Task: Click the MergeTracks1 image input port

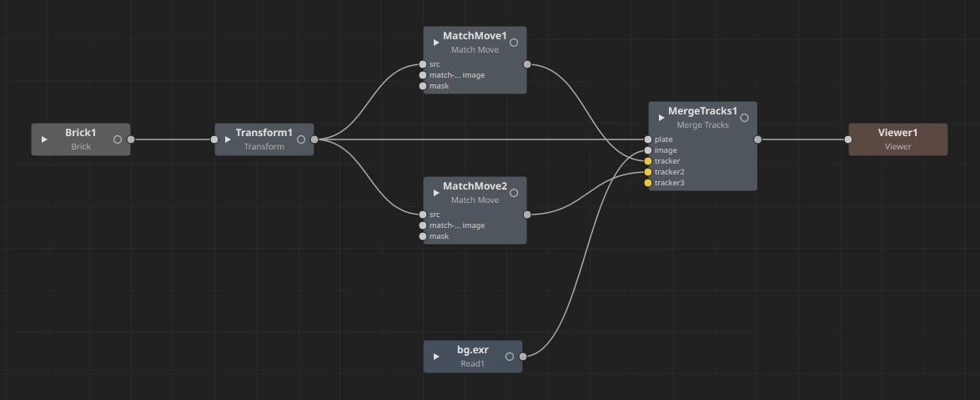Action: pyautogui.click(x=648, y=150)
